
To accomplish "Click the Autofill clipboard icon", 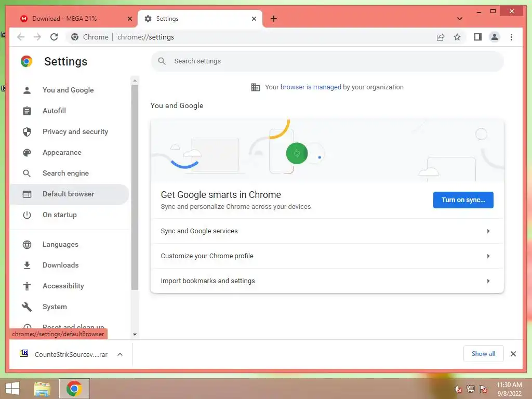I will pyautogui.click(x=27, y=111).
